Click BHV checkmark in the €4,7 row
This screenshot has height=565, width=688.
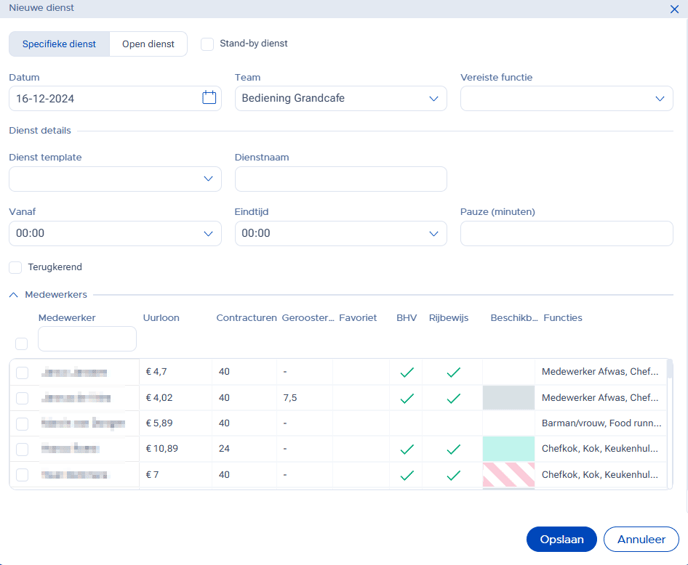[406, 372]
